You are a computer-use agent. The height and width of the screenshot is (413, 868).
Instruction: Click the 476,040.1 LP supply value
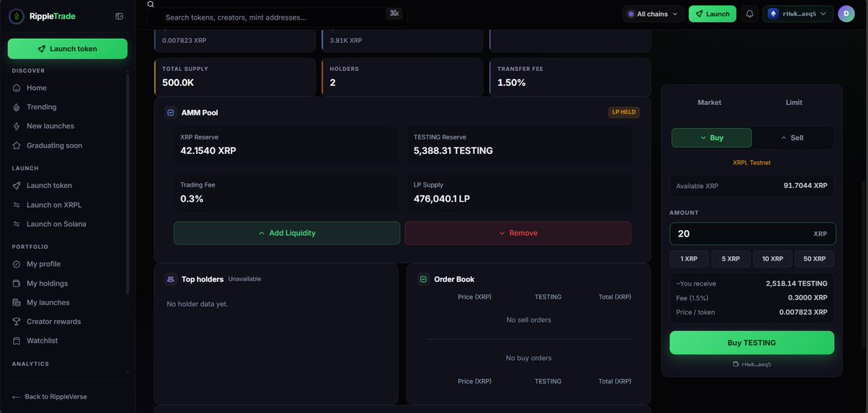442,199
